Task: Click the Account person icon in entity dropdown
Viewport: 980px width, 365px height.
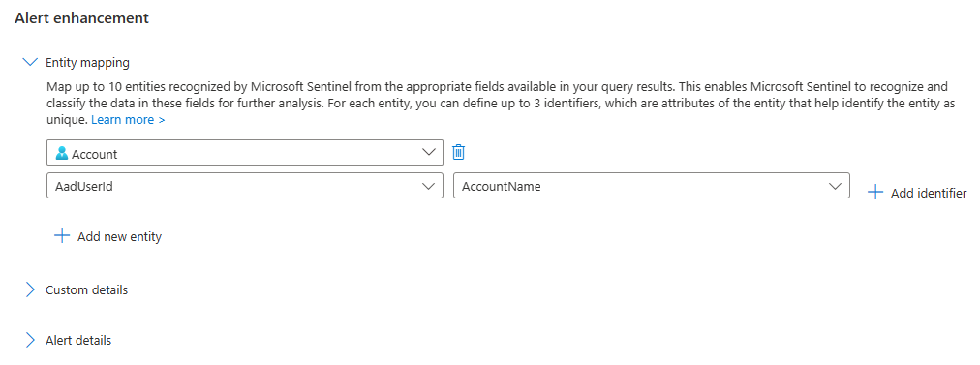Action: (62, 153)
